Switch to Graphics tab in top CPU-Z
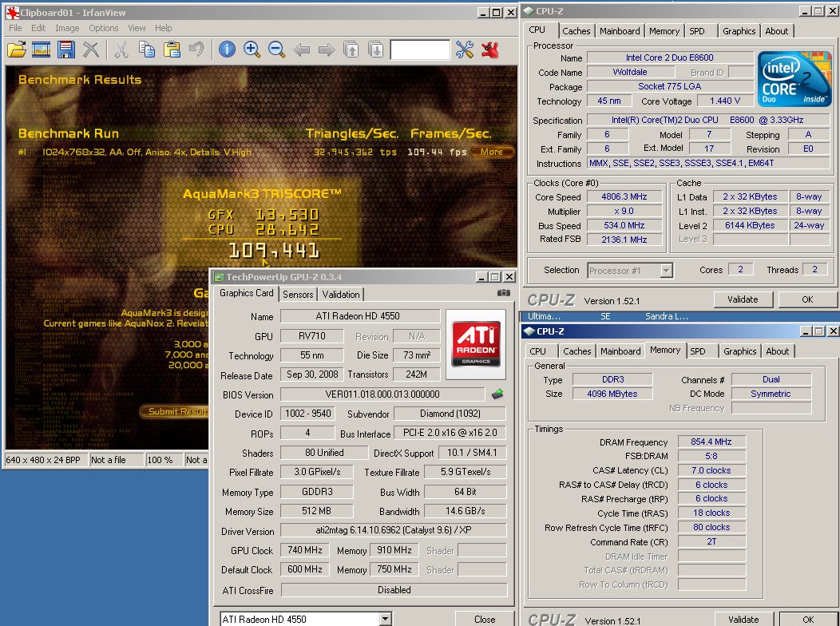The image size is (840, 626). click(x=739, y=31)
